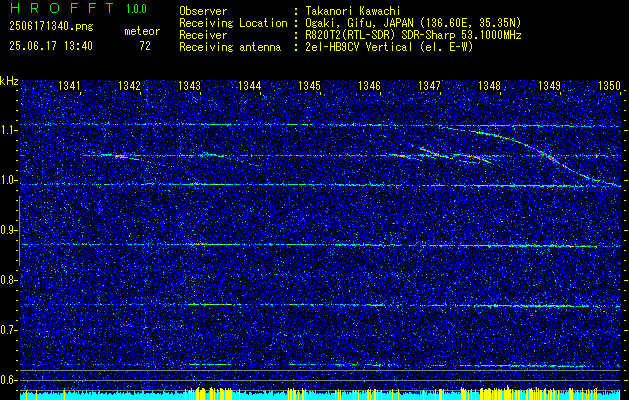Click observer name Takanori Kawachi
This screenshot has width=629, height=400.
353,11
